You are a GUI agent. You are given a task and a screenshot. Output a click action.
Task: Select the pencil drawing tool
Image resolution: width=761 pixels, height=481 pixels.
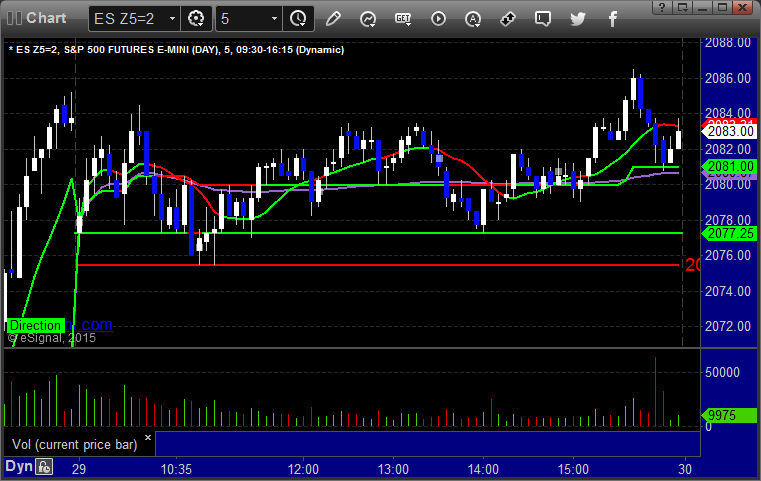pyautogui.click(x=333, y=19)
